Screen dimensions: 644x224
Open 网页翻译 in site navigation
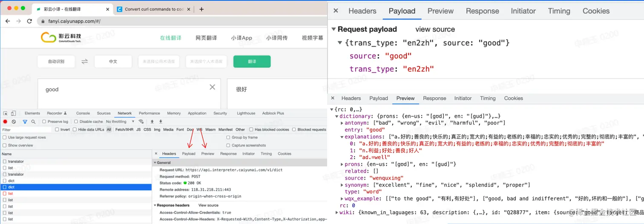(x=206, y=38)
